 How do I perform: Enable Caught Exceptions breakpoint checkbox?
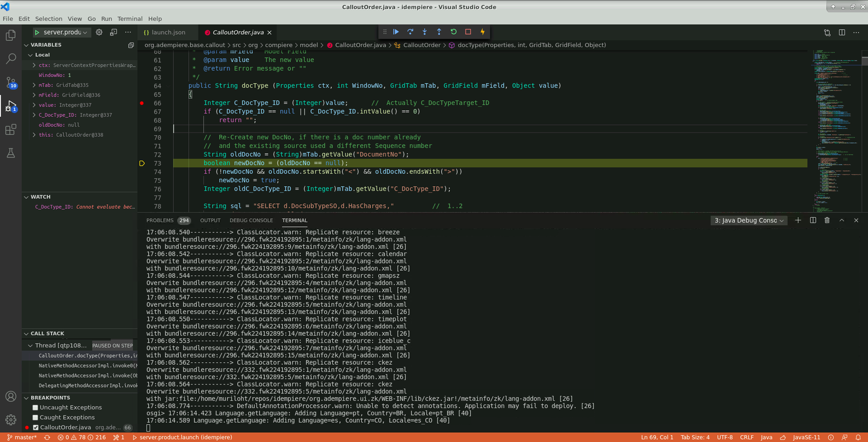click(35, 418)
